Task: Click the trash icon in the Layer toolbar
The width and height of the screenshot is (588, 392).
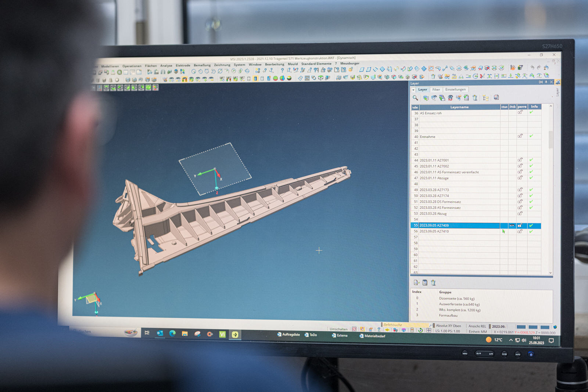Action: (475, 98)
